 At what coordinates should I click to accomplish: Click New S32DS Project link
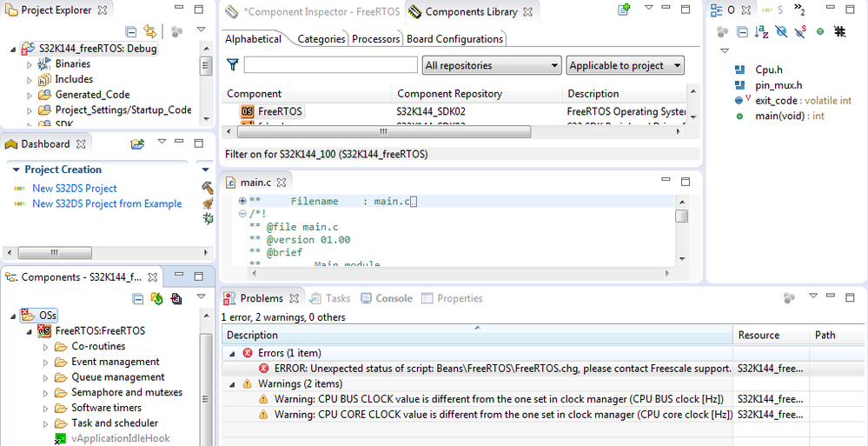coord(75,188)
